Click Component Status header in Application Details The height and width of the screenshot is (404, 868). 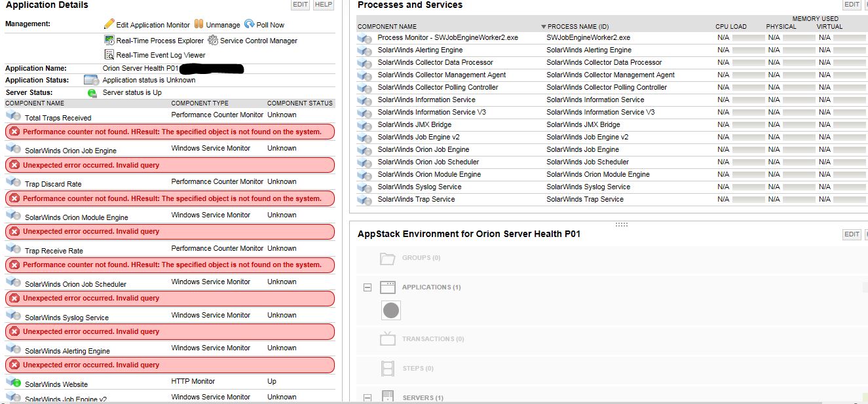tap(300, 103)
